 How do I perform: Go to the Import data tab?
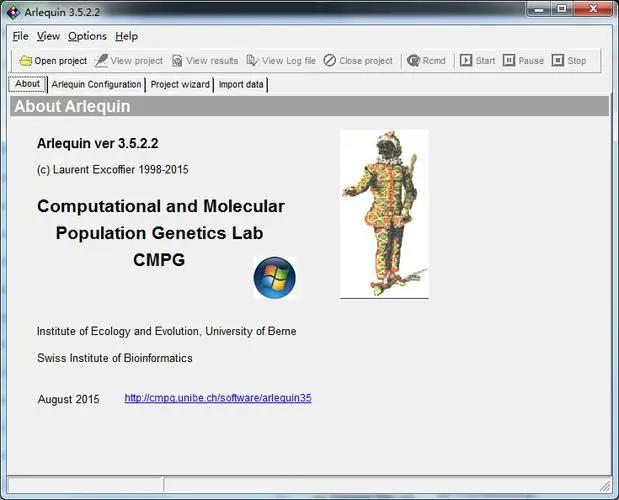(241, 85)
